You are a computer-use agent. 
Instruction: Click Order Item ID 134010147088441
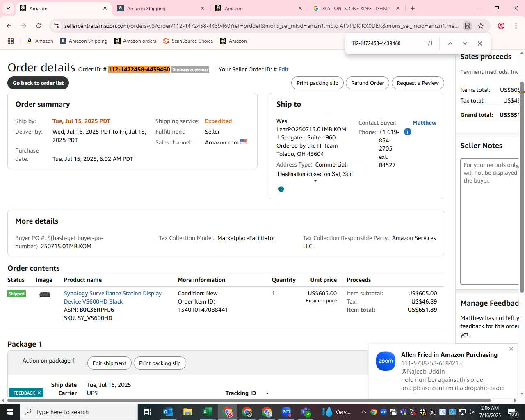point(203,310)
